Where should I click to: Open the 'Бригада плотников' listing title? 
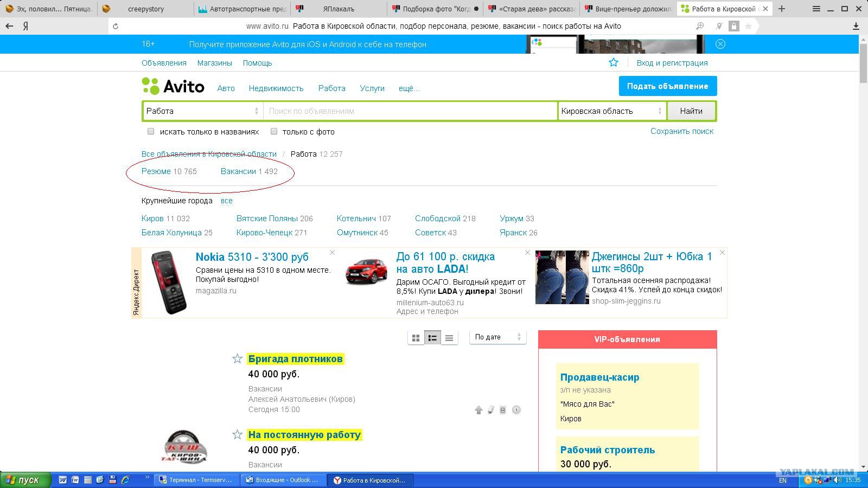tap(296, 359)
